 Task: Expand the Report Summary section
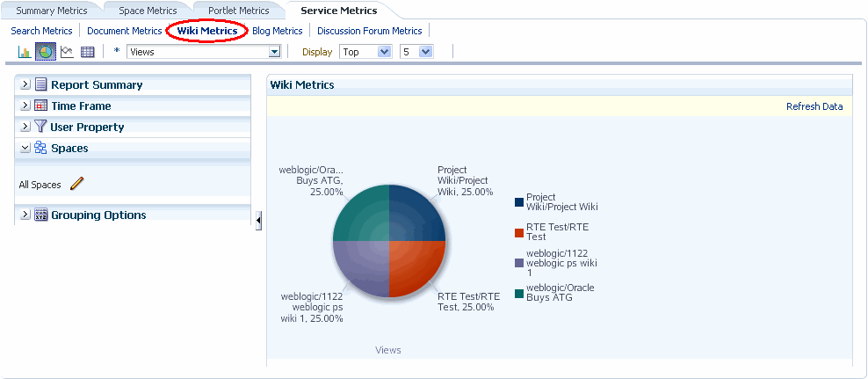pyautogui.click(x=25, y=84)
